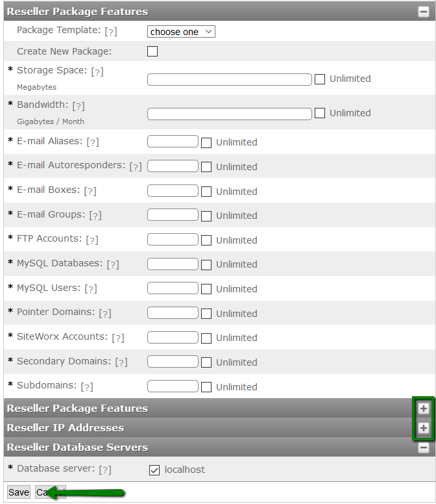Viewport: 436px width, 504px height.
Task: Open the FTP Accounts help icon
Action: 92,240
